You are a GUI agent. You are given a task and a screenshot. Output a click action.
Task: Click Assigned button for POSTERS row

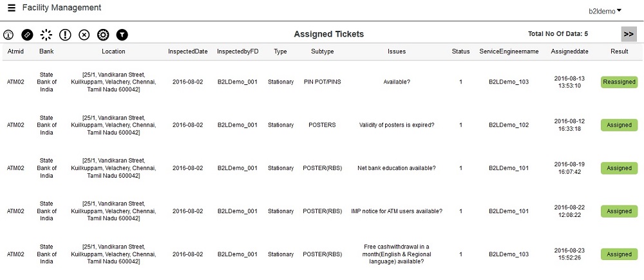click(x=619, y=125)
